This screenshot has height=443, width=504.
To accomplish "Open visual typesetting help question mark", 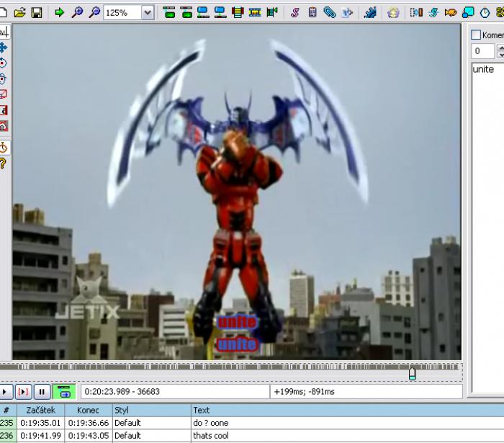I will (x=3, y=164).
